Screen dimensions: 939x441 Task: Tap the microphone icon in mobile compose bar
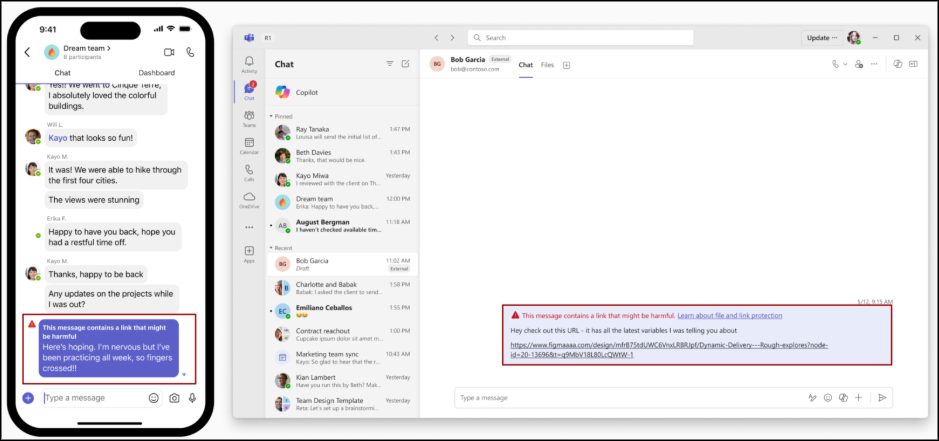(192, 397)
